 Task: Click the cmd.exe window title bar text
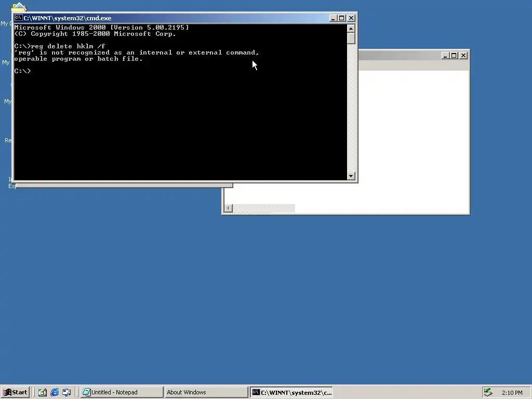67,18
